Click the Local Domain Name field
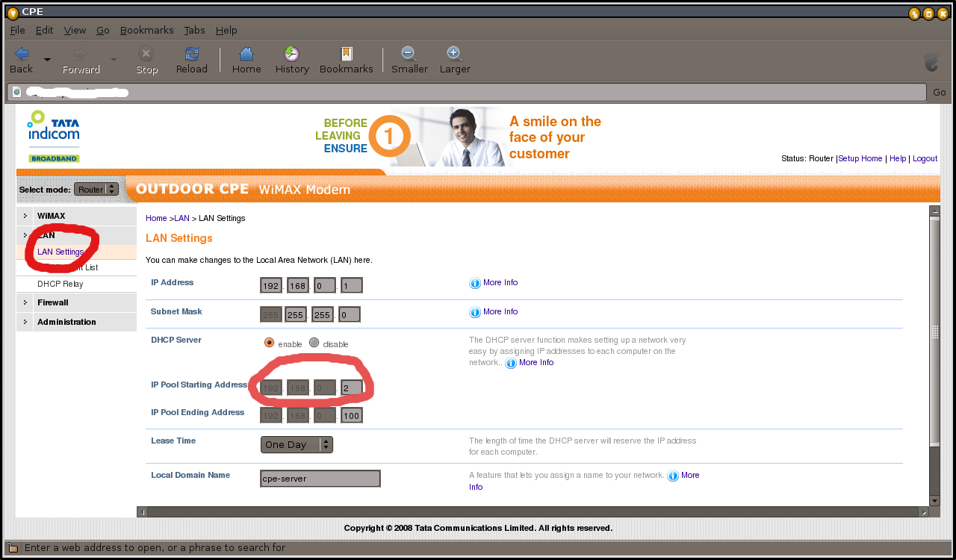 tap(320, 479)
